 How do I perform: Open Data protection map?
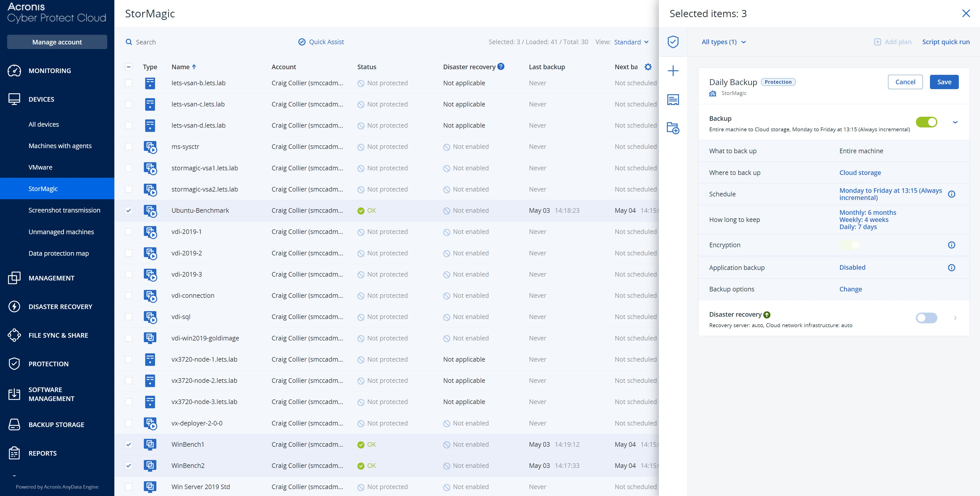pyautogui.click(x=59, y=253)
